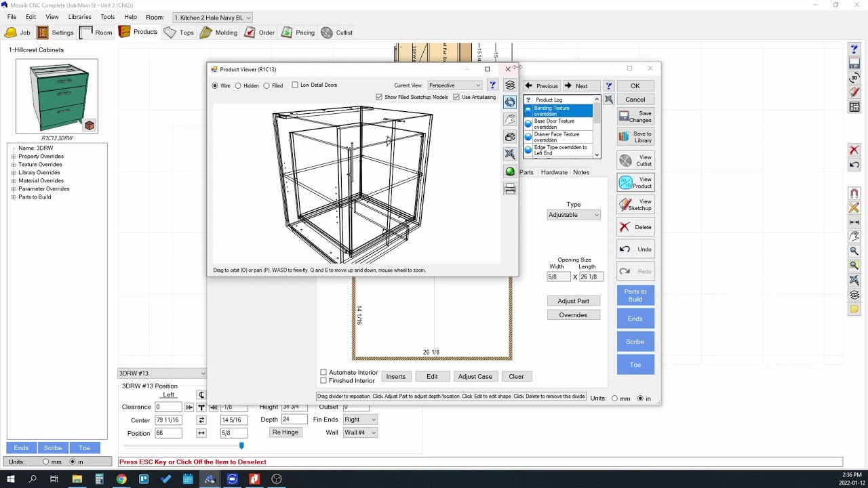Open the Current View Perspective dropdown

[454, 85]
